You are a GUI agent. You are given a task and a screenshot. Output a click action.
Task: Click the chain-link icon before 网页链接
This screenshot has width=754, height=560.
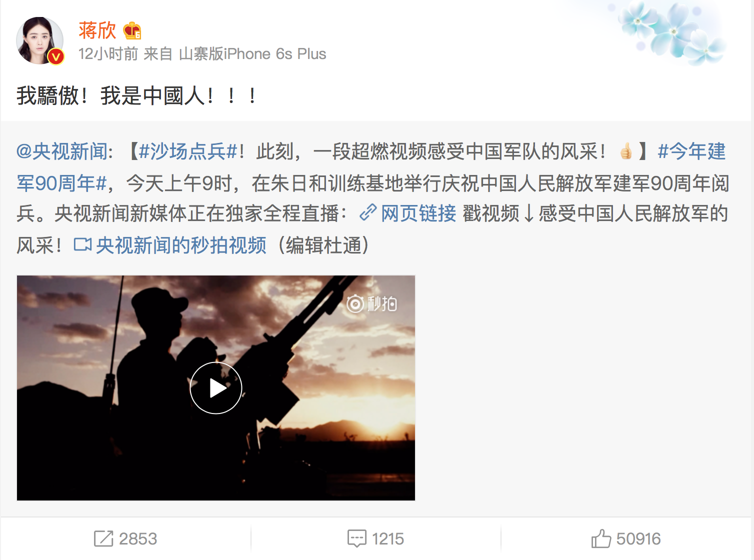pyautogui.click(x=368, y=213)
